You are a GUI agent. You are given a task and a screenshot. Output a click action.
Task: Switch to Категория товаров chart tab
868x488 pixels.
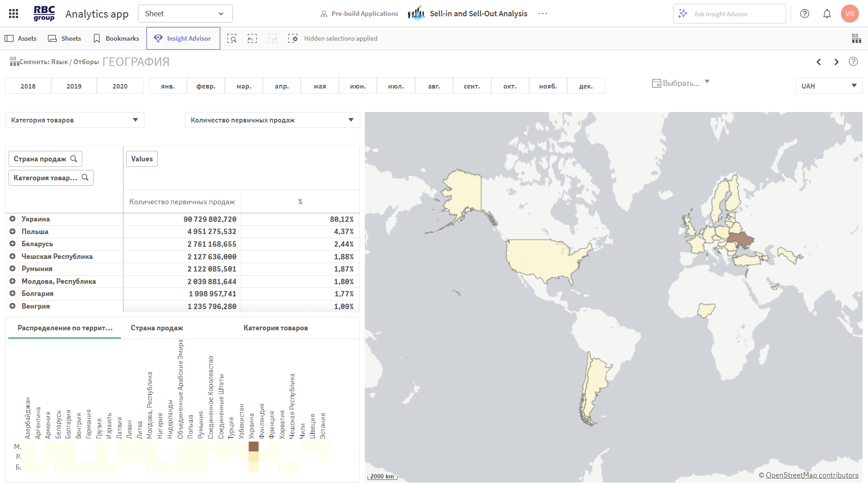[x=276, y=328]
